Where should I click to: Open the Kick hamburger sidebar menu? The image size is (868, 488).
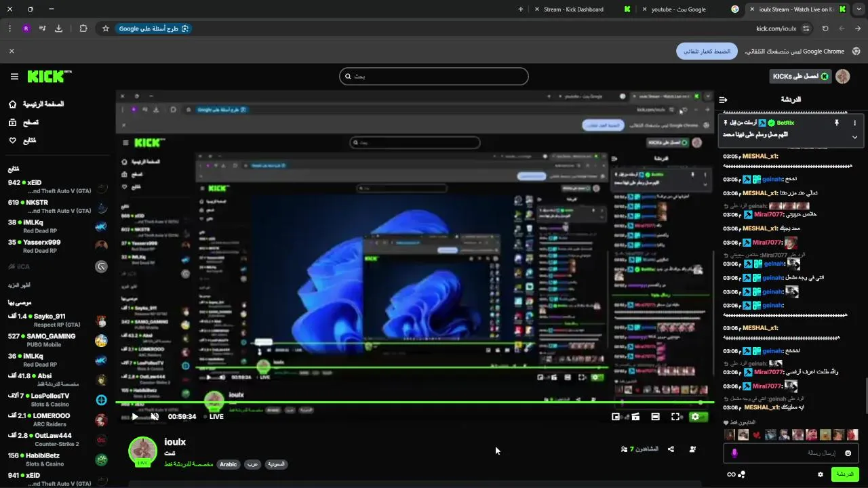click(14, 77)
